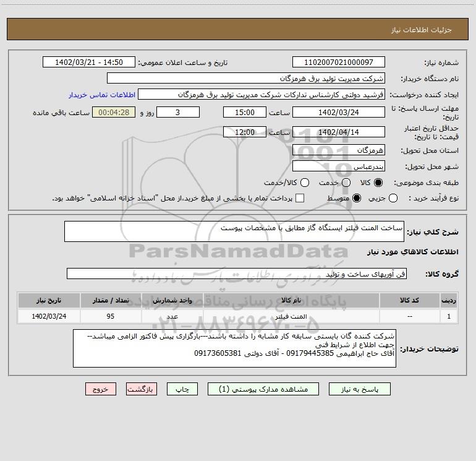476x461 pixels.
Task: Click the تاریخ نیاز column header
Action: point(49,300)
